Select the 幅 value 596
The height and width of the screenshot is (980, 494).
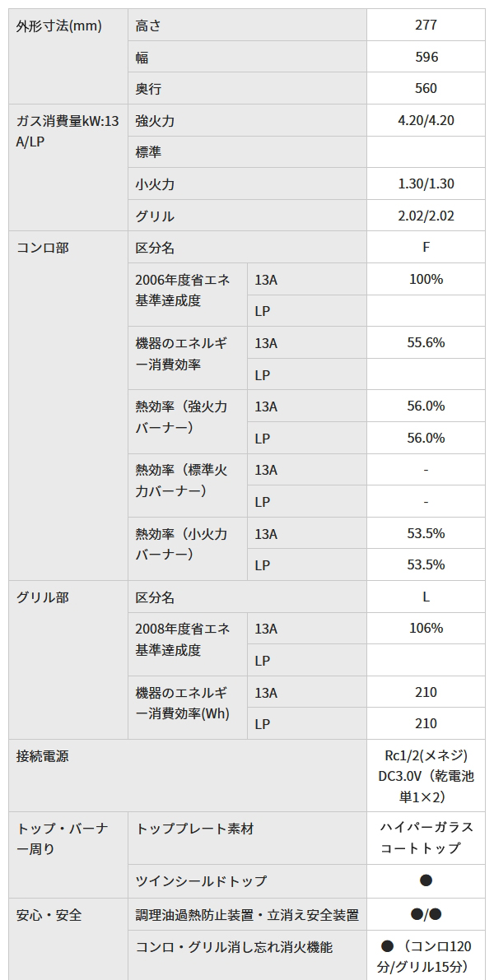coord(426,57)
